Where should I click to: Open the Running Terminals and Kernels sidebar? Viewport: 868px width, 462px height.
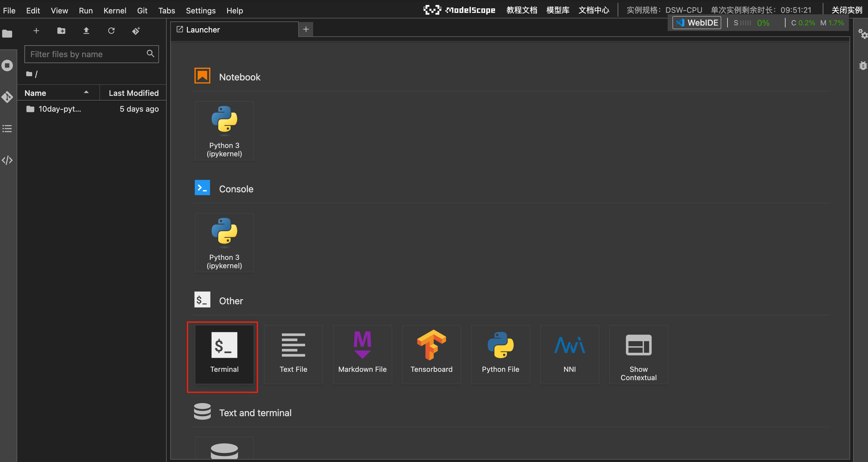[x=7, y=65]
